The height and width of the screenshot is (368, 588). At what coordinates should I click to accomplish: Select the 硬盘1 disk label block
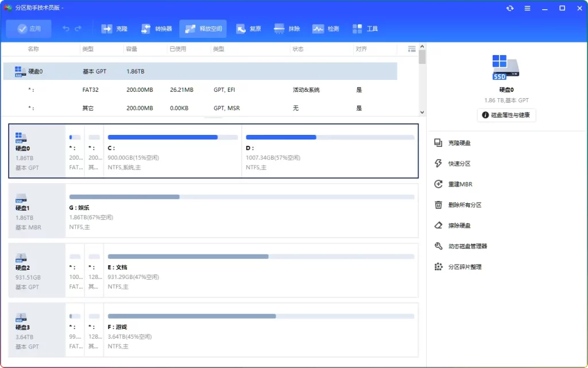[x=37, y=211]
